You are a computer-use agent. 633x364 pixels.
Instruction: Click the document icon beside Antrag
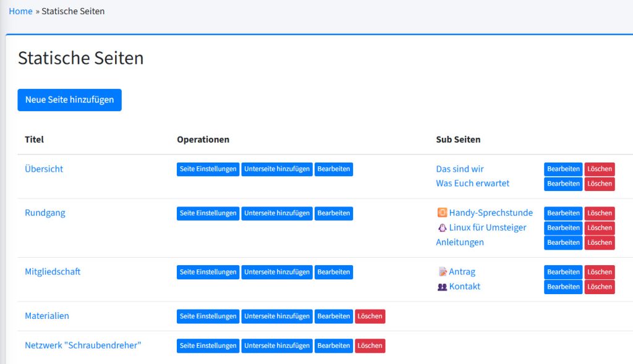point(442,272)
